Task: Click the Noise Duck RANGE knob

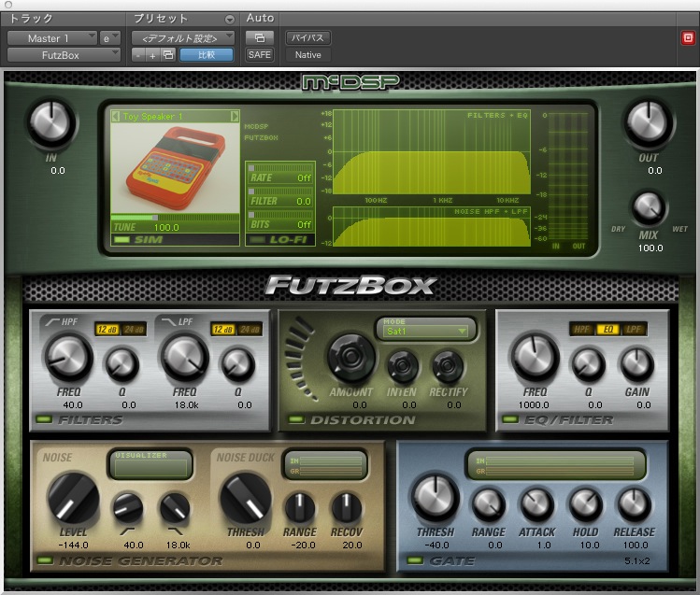Action: 300,508
